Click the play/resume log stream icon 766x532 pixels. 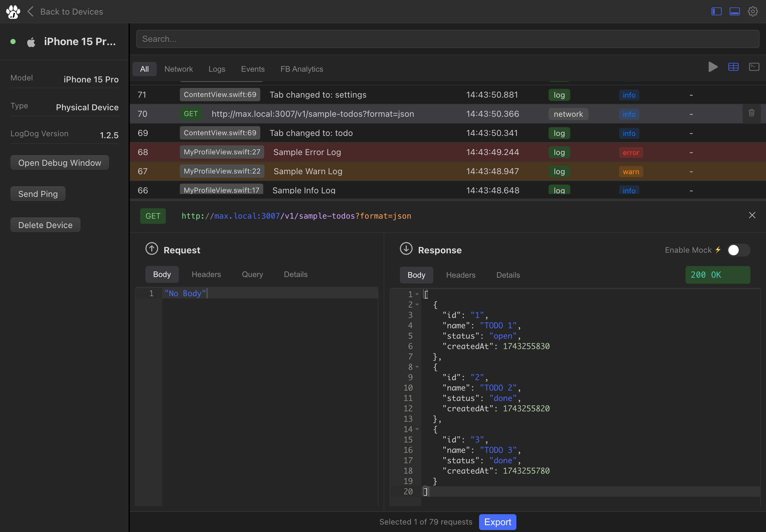(x=713, y=67)
